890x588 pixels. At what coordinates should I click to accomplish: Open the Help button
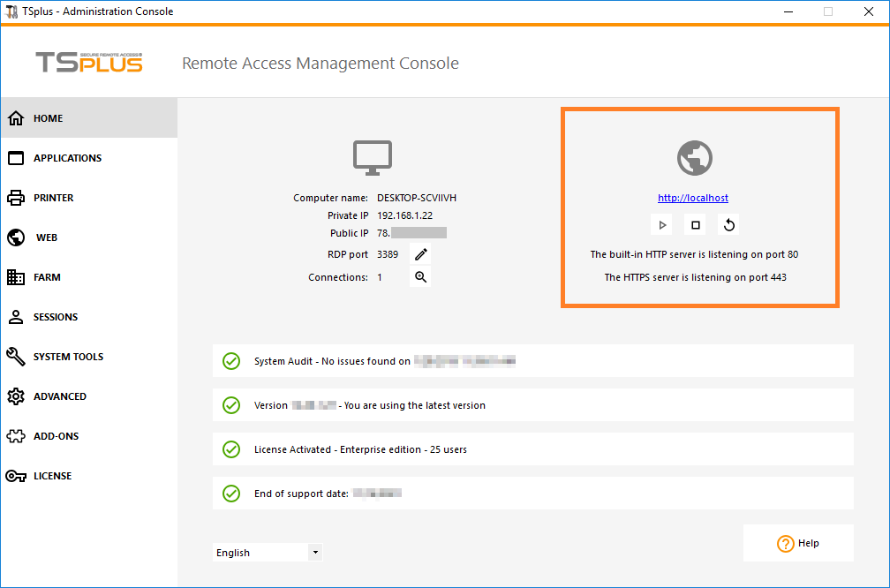[x=798, y=543]
